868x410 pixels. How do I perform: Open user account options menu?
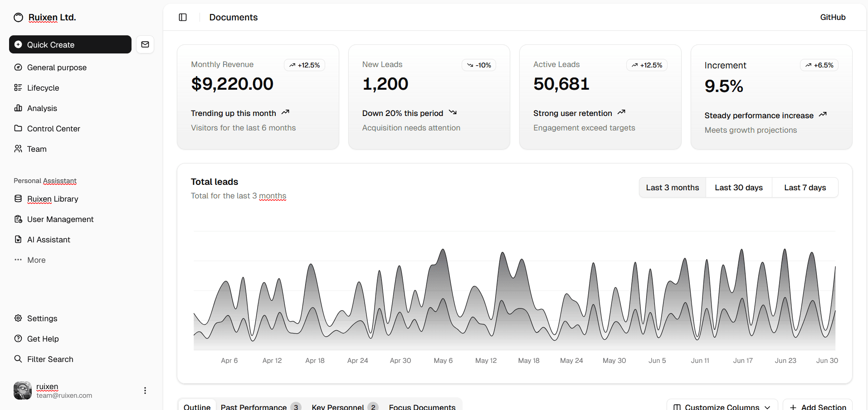(145, 391)
